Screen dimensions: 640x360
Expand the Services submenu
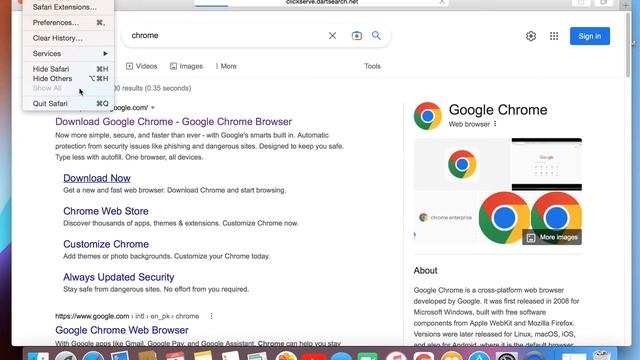tap(68, 53)
